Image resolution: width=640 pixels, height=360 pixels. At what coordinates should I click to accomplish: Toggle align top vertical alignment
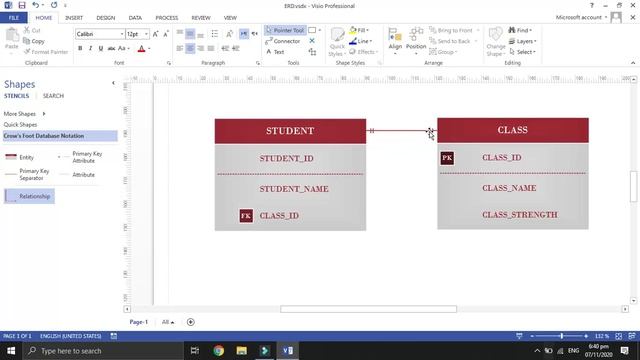180,34
